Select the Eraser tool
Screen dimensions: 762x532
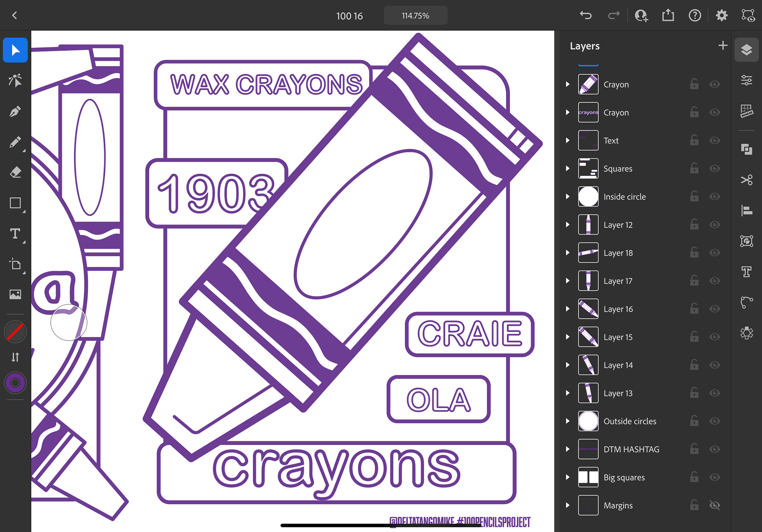[x=15, y=172]
